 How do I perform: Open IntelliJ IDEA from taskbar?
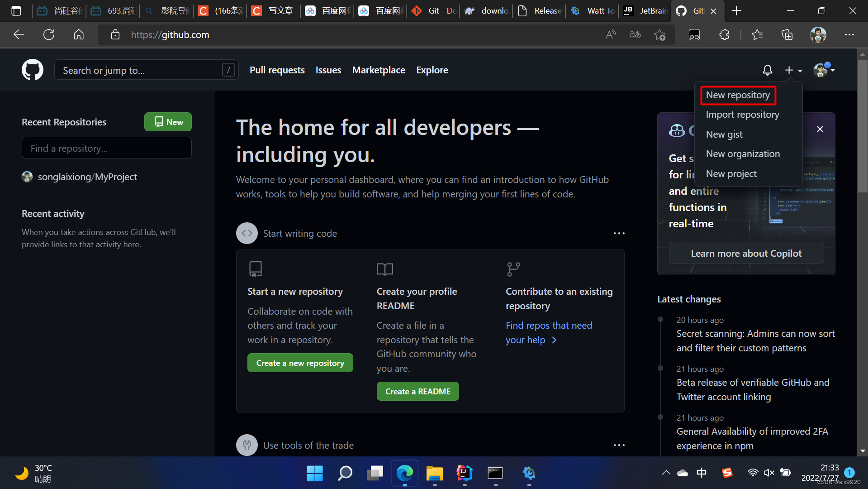coord(464,474)
